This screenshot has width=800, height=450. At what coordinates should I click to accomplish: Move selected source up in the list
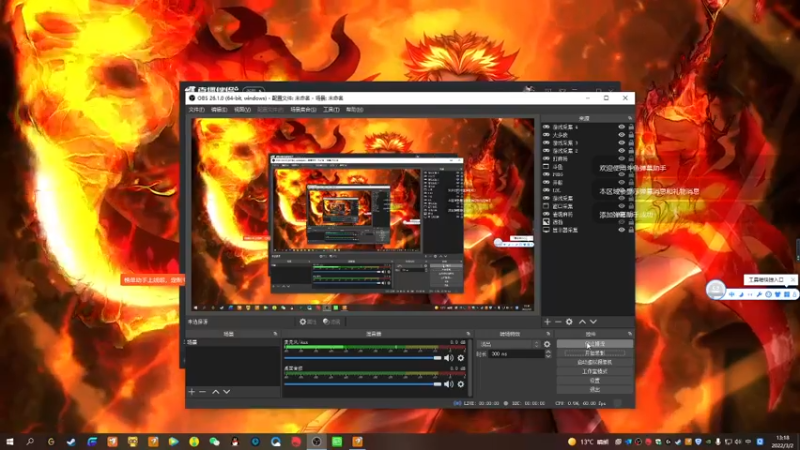[582, 322]
